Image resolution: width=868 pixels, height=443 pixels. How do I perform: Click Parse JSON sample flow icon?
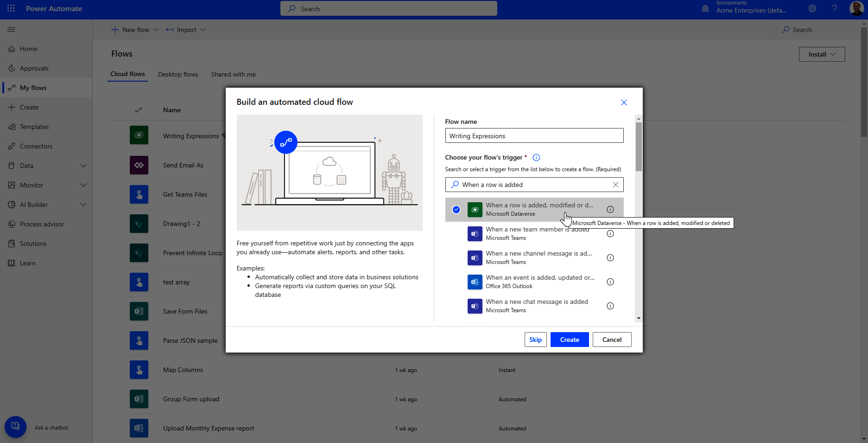click(139, 340)
